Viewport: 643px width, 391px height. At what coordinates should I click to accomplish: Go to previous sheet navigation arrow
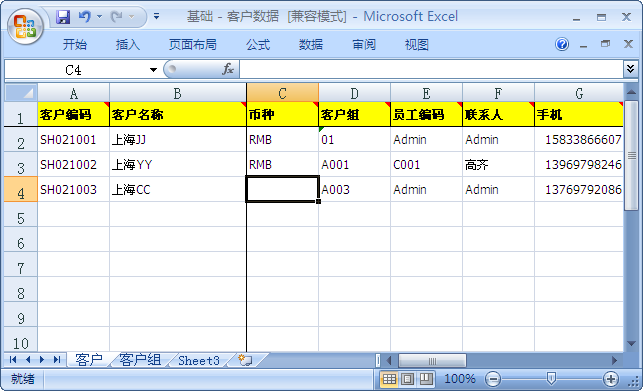pyautogui.click(x=27, y=360)
